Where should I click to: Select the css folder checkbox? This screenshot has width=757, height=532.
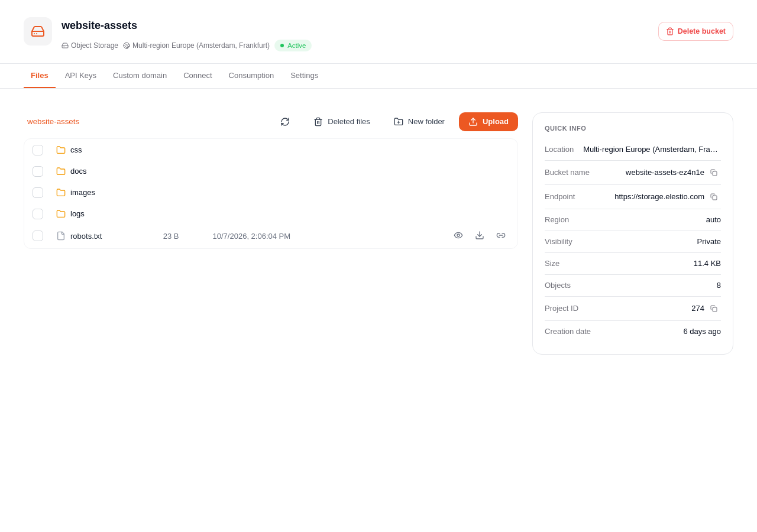coord(38,150)
